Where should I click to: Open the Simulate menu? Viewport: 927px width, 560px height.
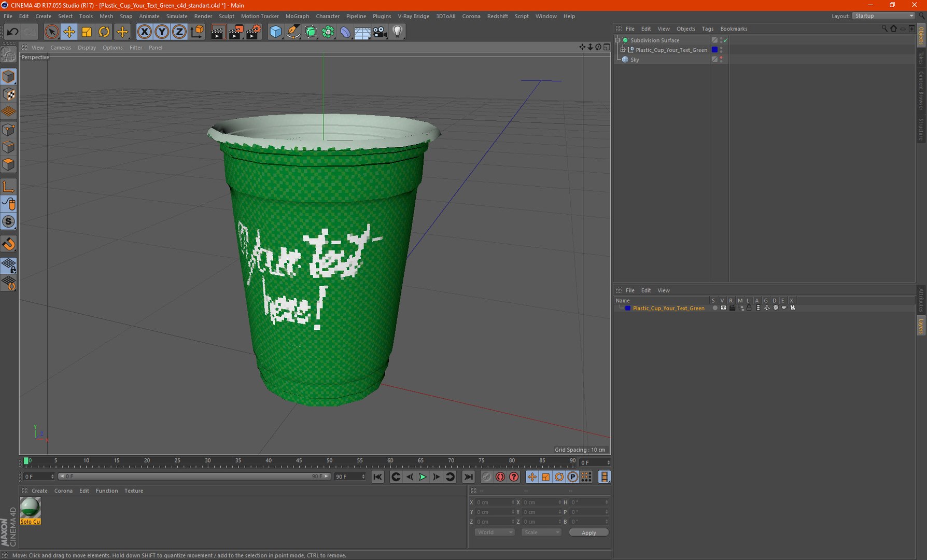click(x=177, y=16)
